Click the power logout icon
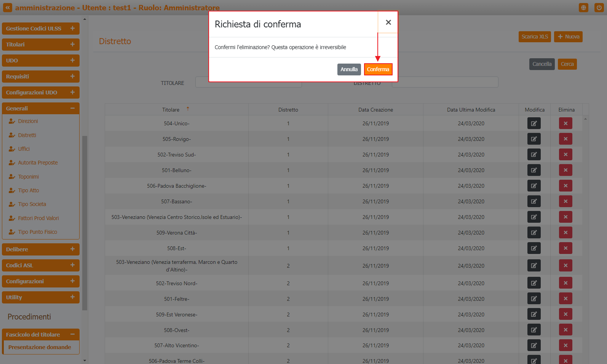The width and height of the screenshot is (607, 364). pyautogui.click(x=599, y=8)
